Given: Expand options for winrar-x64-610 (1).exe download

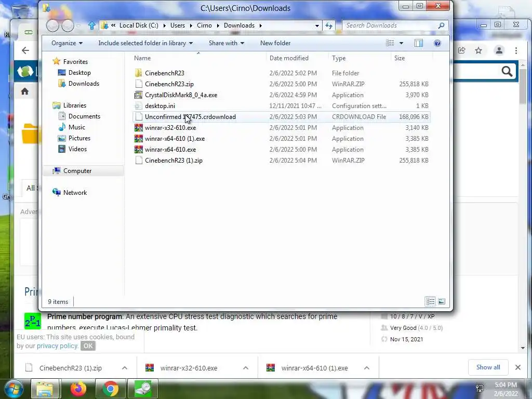Looking at the screenshot, I should [x=367, y=368].
